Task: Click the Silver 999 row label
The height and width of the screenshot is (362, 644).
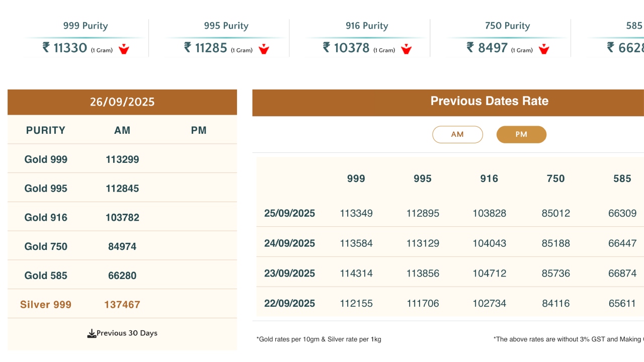Action: (46, 305)
